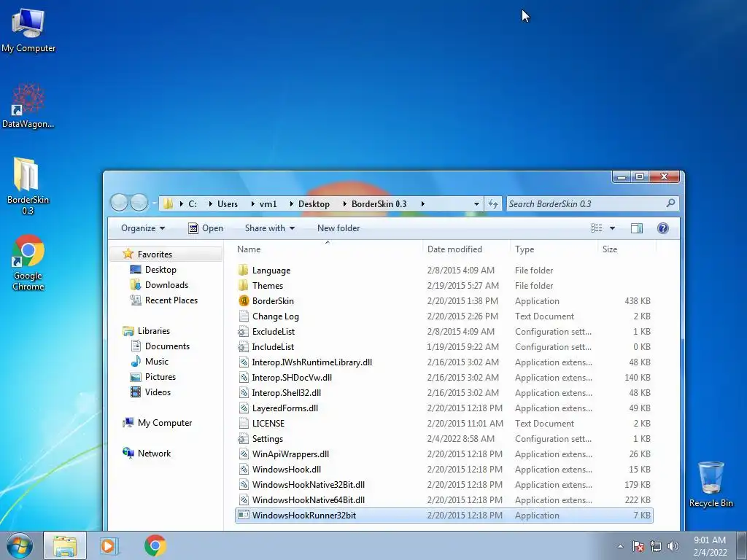
Task: Launch Chrome from the taskbar
Action: (155, 545)
